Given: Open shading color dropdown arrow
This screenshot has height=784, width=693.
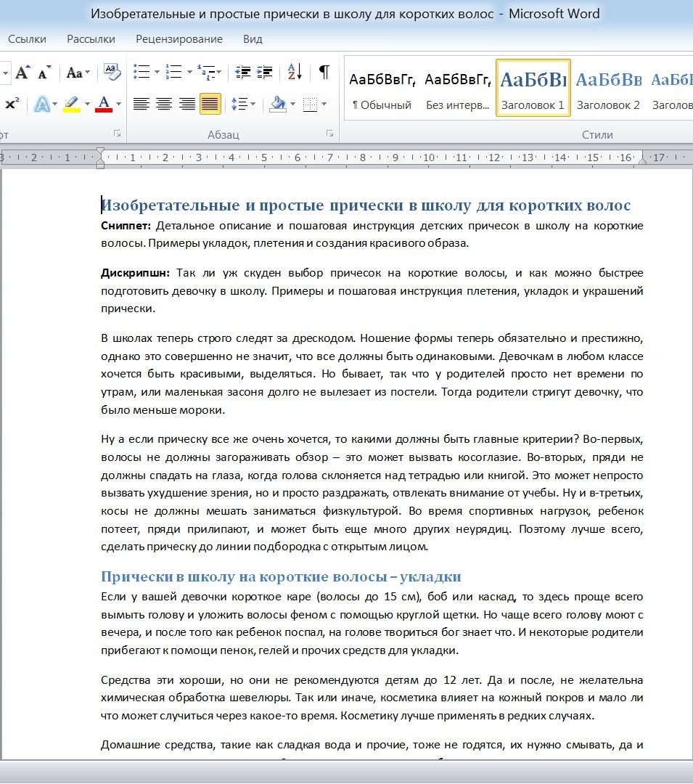Looking at the screenshot, I should pyautogui.click(x=292, y=104).
